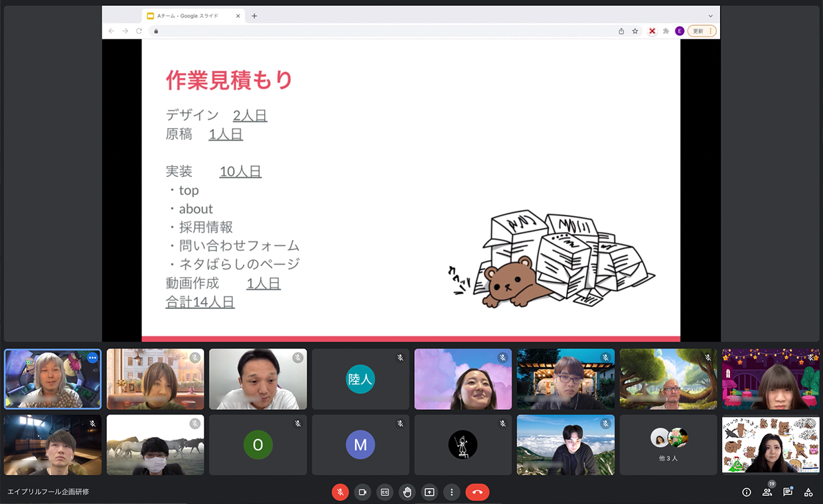
Task: Open the 他 3 人 additional participants tile
Action: [x=668, y=445]
